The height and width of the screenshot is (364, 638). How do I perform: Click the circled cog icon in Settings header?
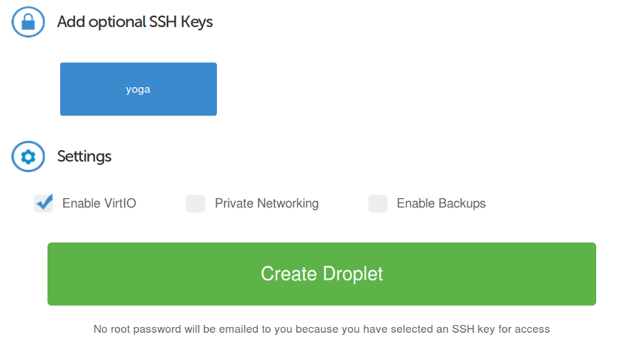[x=28, y=157]
